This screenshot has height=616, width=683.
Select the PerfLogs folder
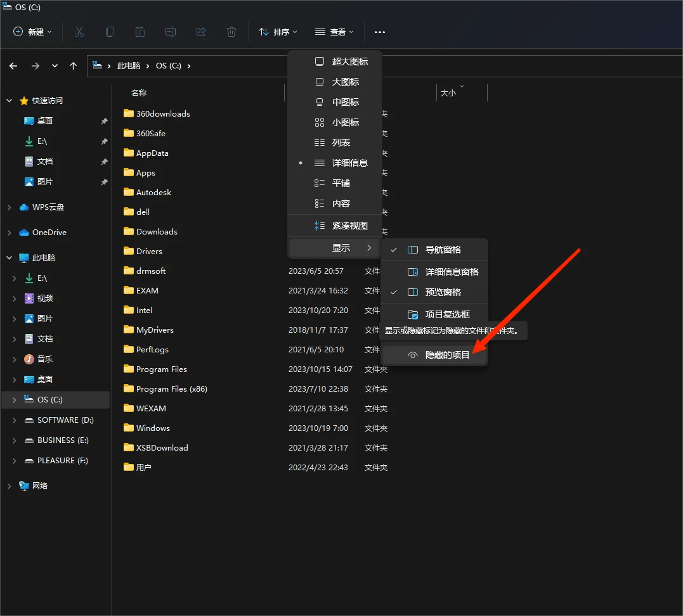click(152, 350)
